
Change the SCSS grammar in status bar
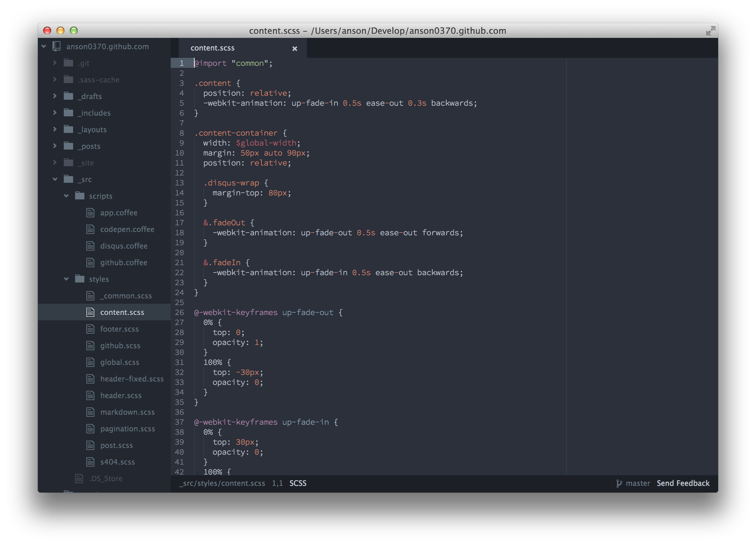click(298, 483)
